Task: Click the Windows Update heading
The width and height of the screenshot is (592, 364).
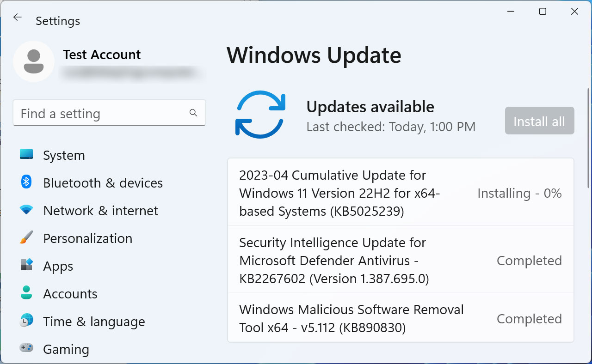Action: (x=314, y=55)
